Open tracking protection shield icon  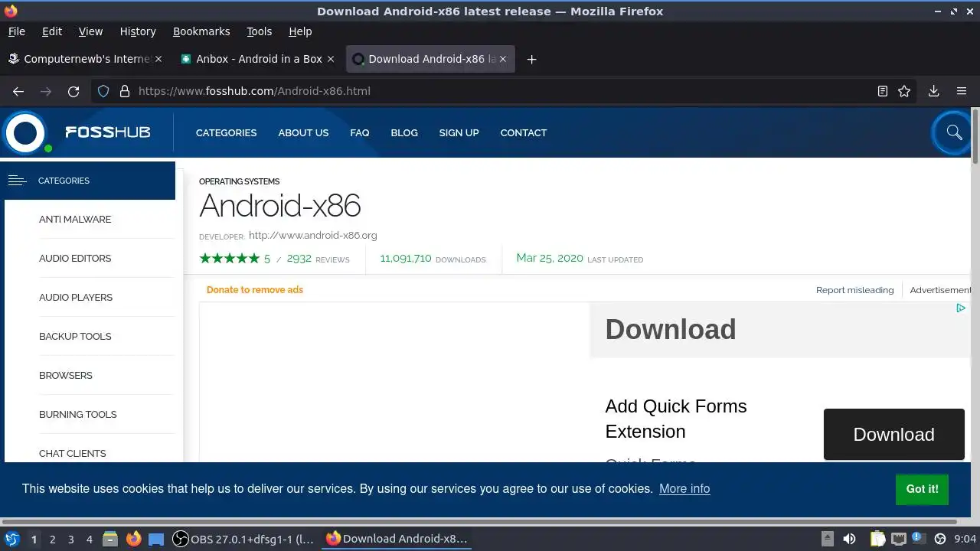pyautogui.click(x=103, y=91)
